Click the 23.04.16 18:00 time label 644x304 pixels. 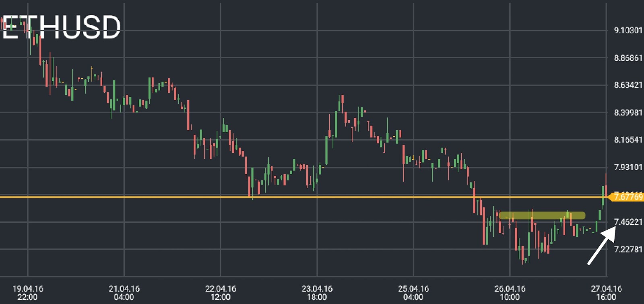tap(317, 293)
